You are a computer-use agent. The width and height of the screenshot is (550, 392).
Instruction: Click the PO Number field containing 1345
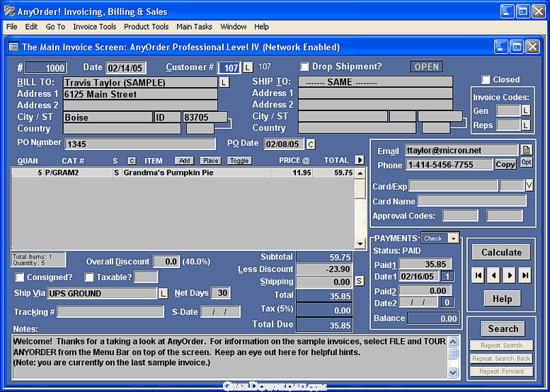pos(140,144)
